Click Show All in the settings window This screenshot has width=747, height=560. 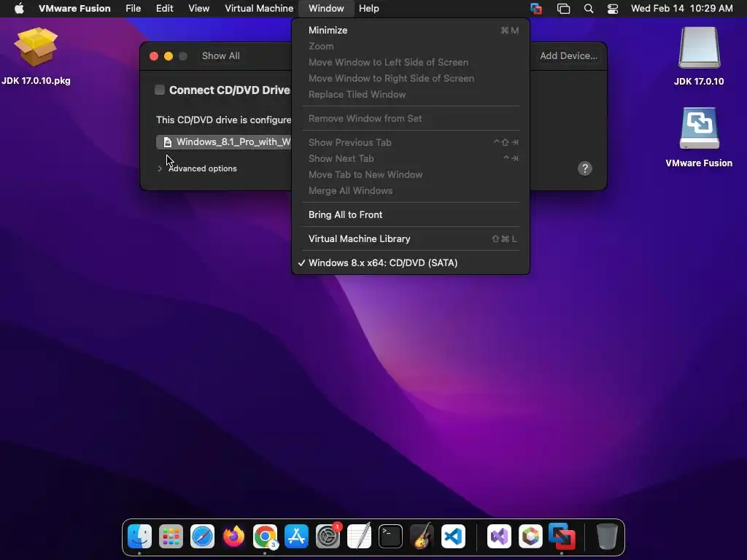pyautogui.click(x=220, y=55)
